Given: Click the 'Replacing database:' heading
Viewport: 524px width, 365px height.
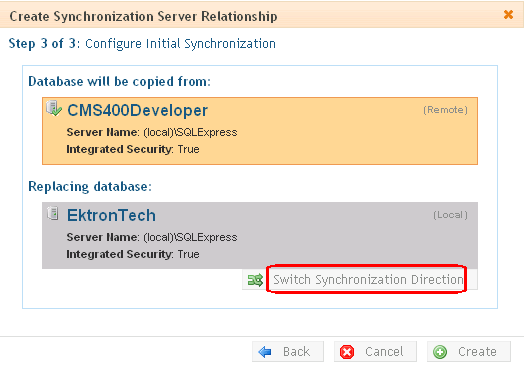Looking at the screenshot, I should point(90,187).
